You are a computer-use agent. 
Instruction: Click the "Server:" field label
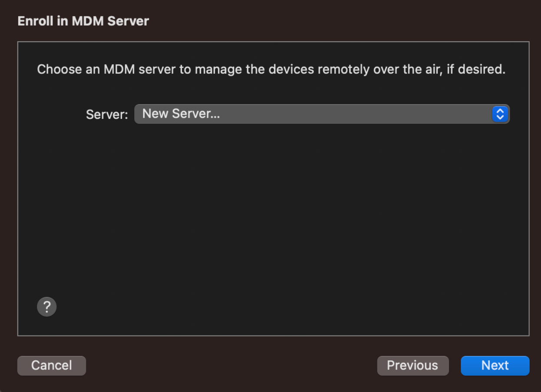(107, 115)
